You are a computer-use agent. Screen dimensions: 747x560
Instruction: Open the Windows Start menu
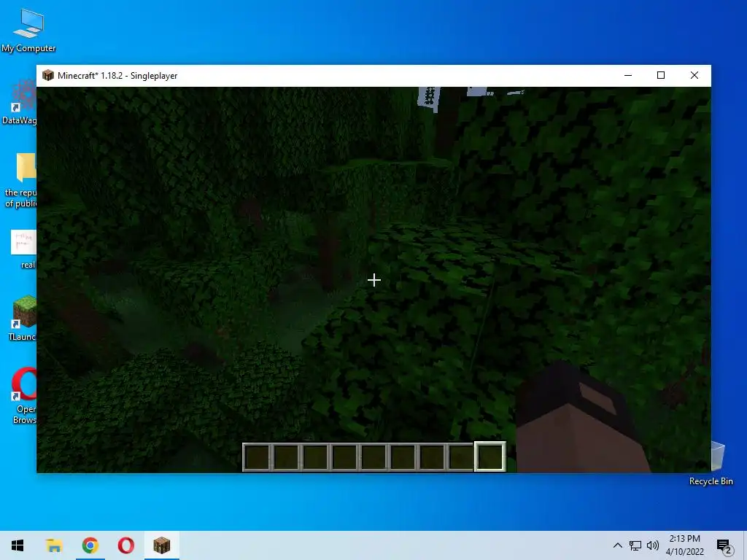pyautogui.click(x=18, y=545)
